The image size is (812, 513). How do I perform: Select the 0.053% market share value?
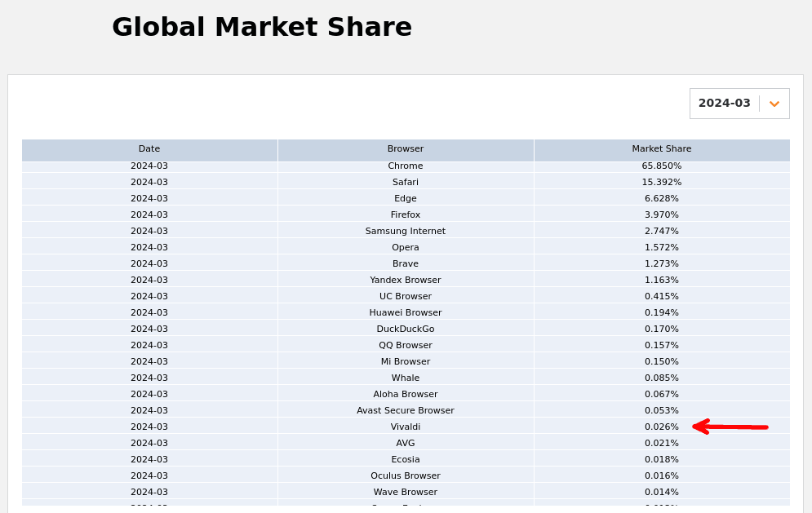(662, 410)
